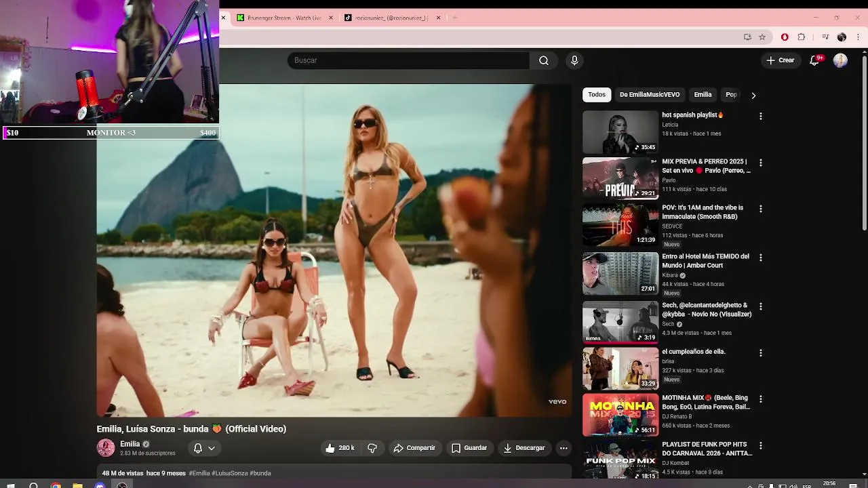Open the Emilia channel name link
This screenshot has width=868, height=488.
tap(130, 444)
